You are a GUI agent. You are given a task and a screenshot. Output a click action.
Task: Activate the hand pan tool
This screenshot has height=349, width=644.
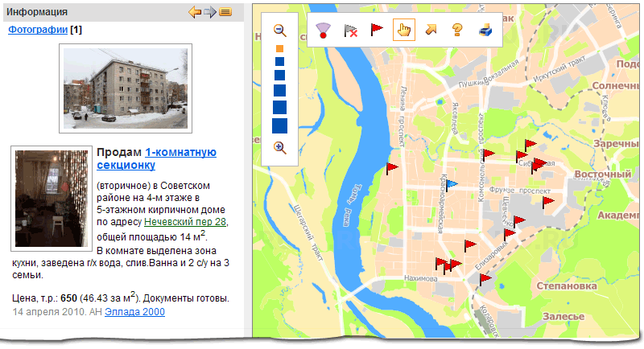(402, 31)
